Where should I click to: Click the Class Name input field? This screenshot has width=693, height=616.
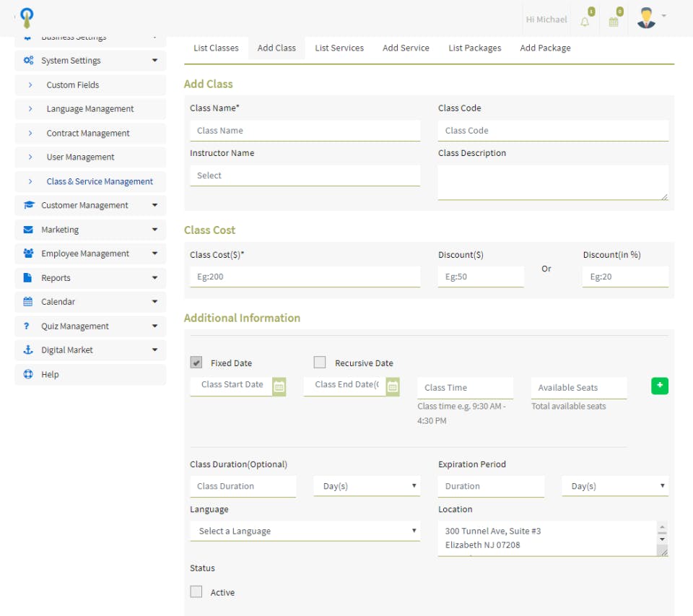[x=305, y=131]
